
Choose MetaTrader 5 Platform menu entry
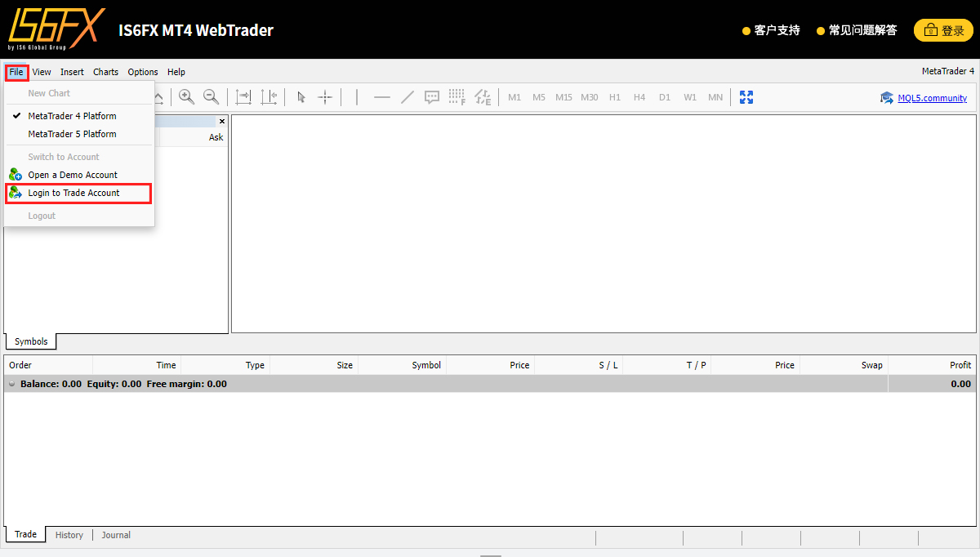tap(79, 134)
